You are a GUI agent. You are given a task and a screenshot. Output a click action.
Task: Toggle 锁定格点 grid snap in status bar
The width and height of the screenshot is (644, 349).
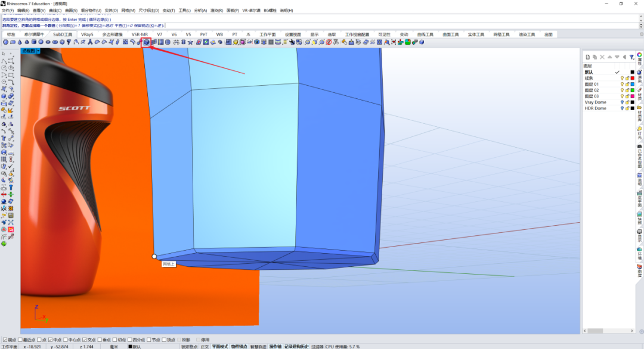(x=190, y=347)
